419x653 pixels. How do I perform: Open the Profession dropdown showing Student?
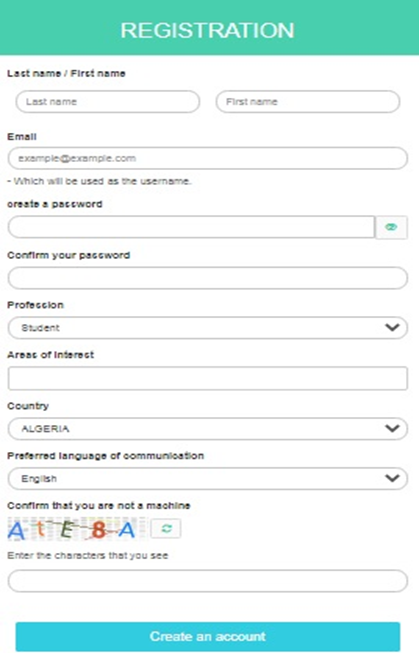207,328
